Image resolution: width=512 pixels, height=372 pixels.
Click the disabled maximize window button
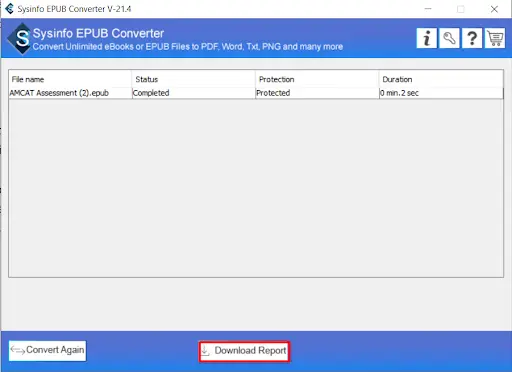(x=461, y=9)
